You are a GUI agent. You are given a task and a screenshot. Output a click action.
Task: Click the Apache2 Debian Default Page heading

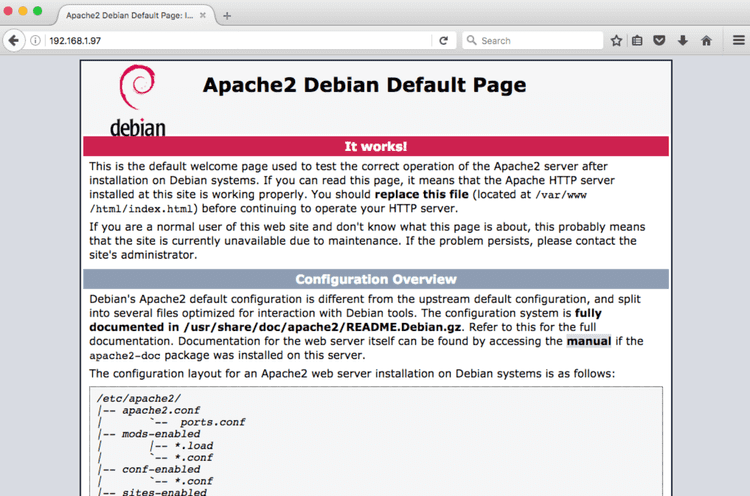pos(364,85)
